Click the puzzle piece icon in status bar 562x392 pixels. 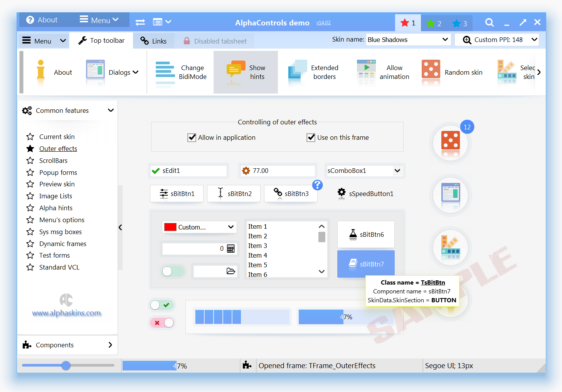(x=247, y=365)
